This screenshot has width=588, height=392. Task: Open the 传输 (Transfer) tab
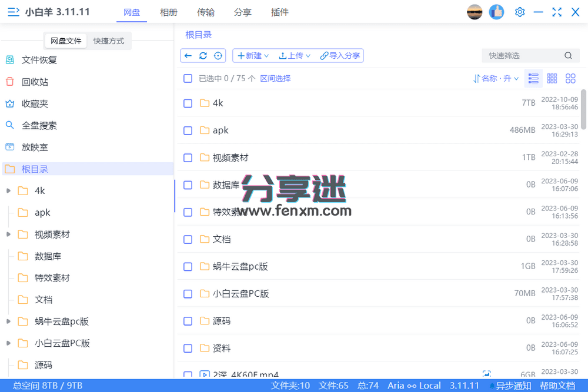pyautogui.click(x=206, y=12)
